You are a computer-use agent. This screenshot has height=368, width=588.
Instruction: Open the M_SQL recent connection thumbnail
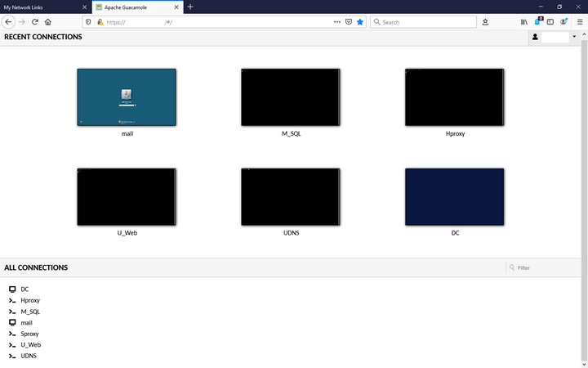click(x=290, y=97)
